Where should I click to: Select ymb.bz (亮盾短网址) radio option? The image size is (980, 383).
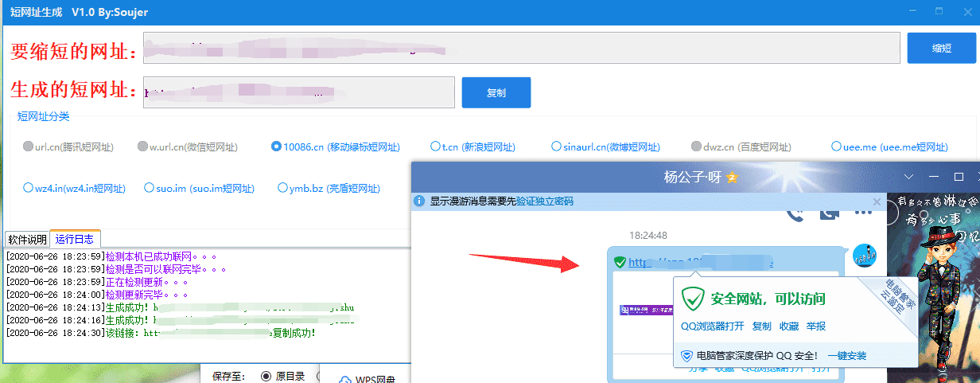click(x=329, y=188)
